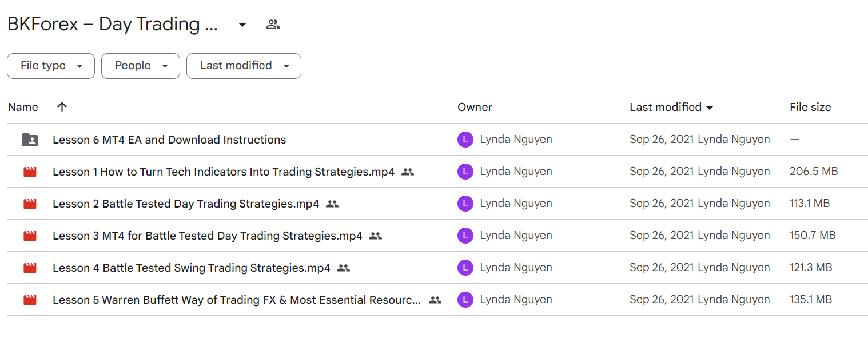This screenshot has height=346, width=868.
Task: Click the shared icon next to Lesson 2
Action: pos(332,204)
